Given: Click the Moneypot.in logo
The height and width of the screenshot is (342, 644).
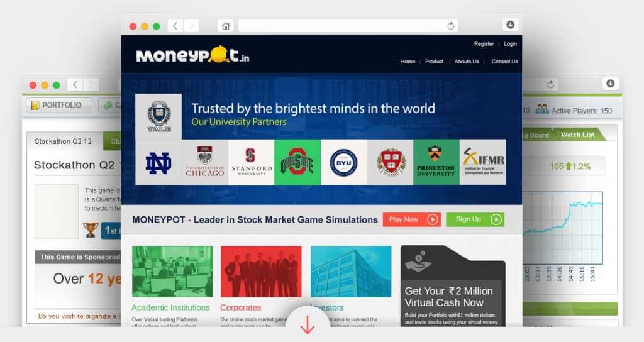Looking at the screenshot, I should (x=192, y=55).
